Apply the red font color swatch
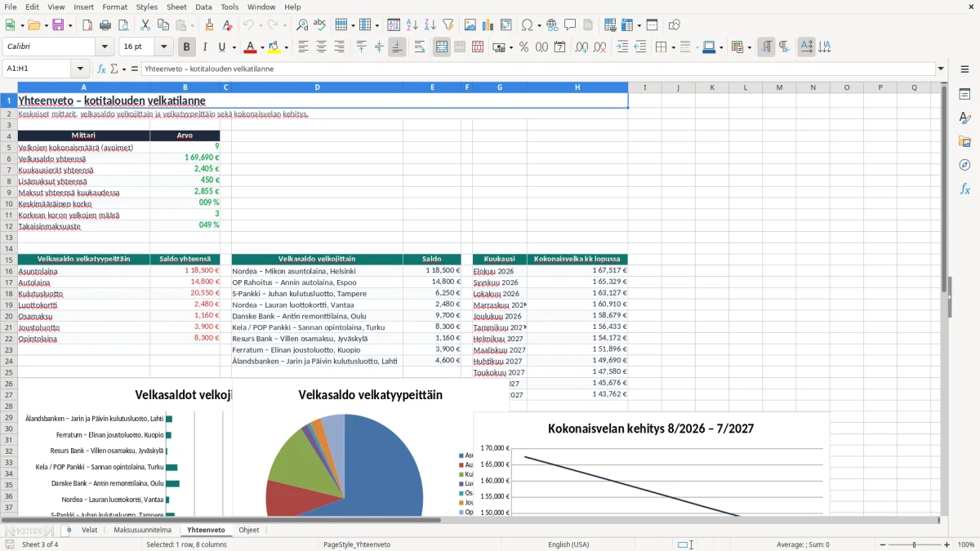Image resolution: width=980 pixels, height=551 pixels. 251,47
